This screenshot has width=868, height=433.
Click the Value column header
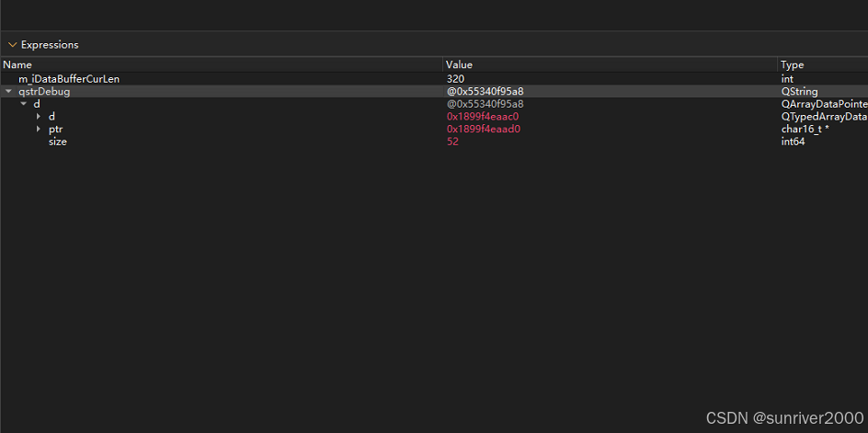click(x=611, y=64)
